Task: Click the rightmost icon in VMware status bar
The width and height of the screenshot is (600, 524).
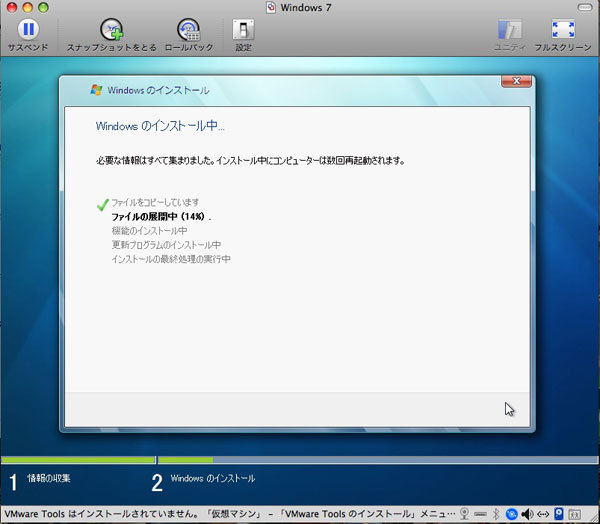Action: [x=576, y=514]
